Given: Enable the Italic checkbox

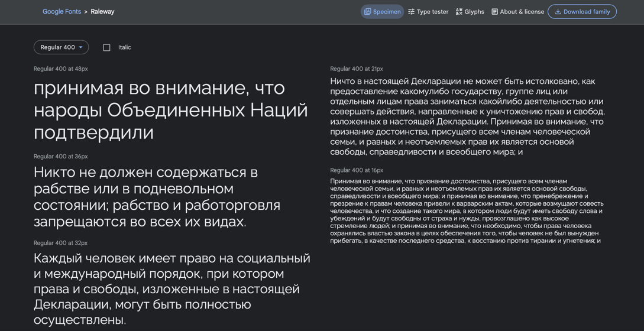Looking at the screenshot, I should coord(106,47).
